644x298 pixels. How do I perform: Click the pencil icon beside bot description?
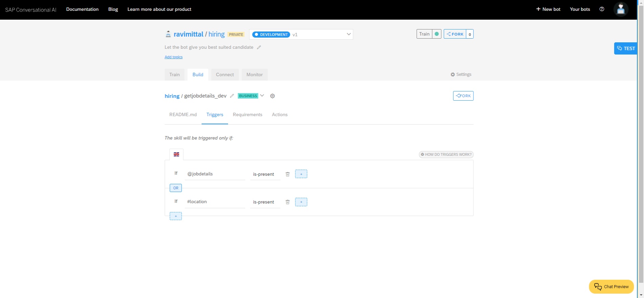pyautogui.click(x=259, y=47)
